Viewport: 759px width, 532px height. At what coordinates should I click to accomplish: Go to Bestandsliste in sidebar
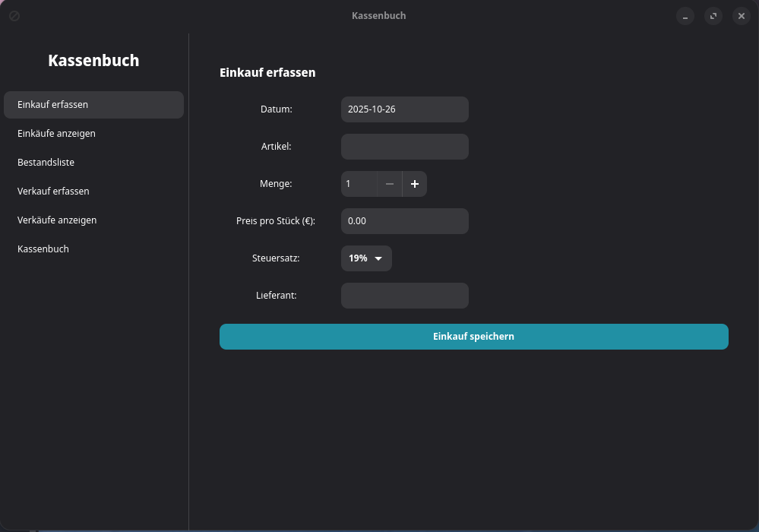[93, 163]
